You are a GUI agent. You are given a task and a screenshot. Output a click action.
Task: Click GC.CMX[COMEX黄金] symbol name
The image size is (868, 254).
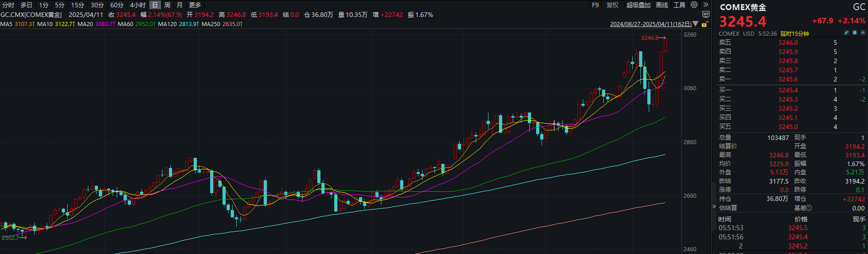[31, 15]
